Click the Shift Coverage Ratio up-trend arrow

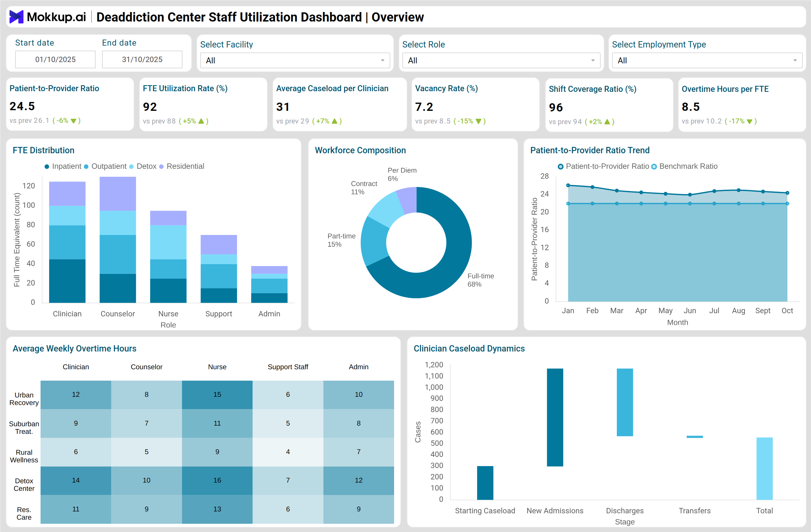click(x=607, y=122)
